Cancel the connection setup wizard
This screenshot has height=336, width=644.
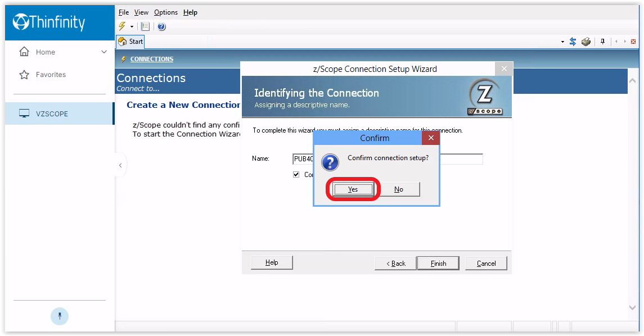tap(486, 264)
